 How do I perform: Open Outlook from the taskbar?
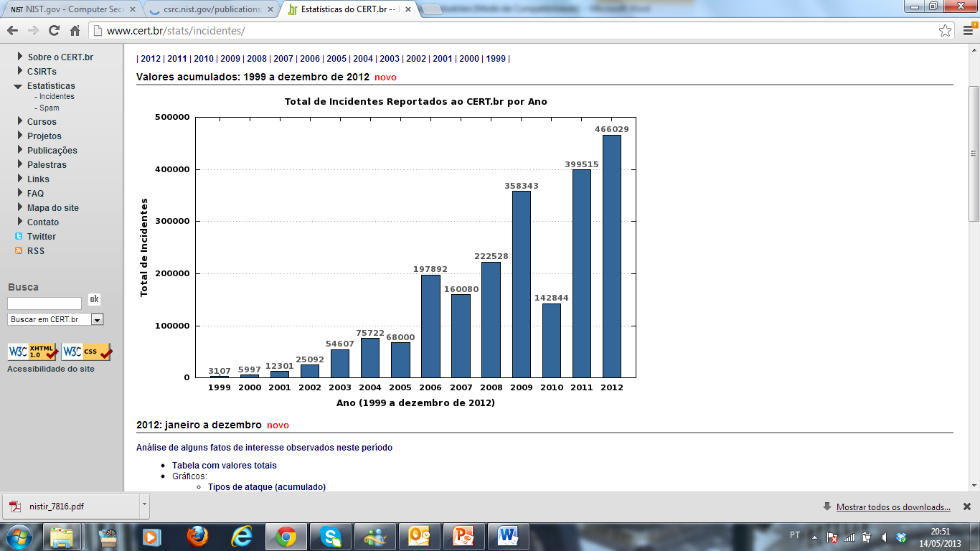420,536
